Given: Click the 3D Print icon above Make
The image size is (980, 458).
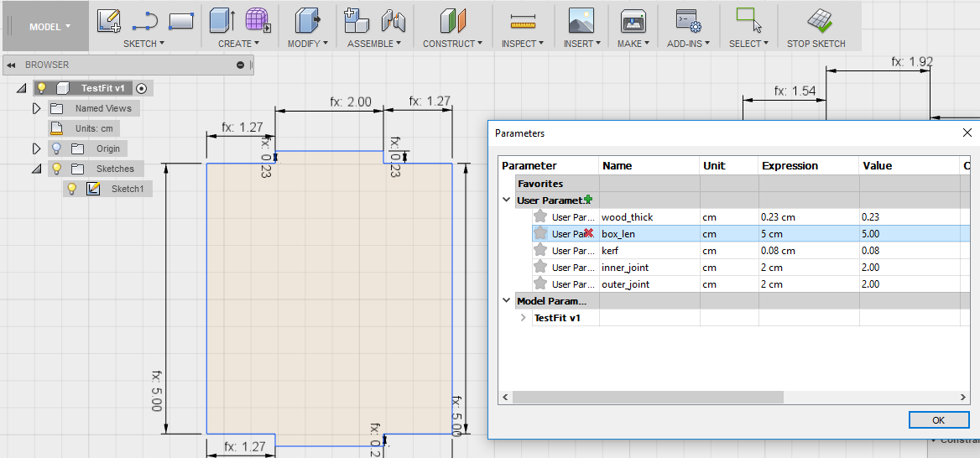Looking at the screenshot, I should (x=632, y=20).
